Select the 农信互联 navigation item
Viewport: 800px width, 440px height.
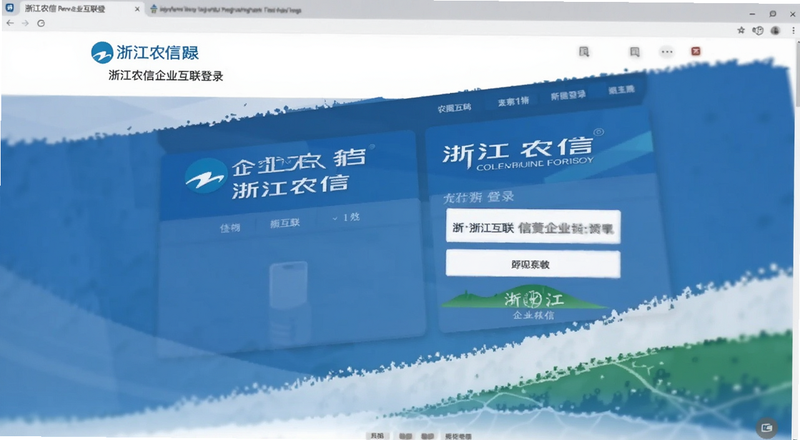tap(455, 108)
